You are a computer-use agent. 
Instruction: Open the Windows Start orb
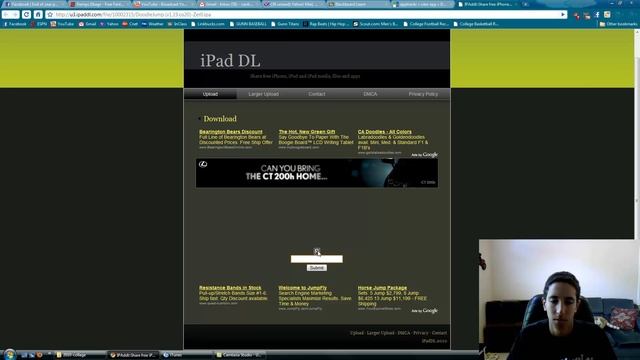(x=9, y=354)
